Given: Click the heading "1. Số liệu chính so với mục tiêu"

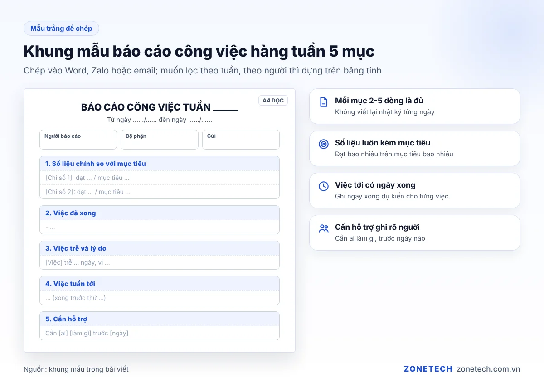Looking at the screenshot, I should (160, 164).
